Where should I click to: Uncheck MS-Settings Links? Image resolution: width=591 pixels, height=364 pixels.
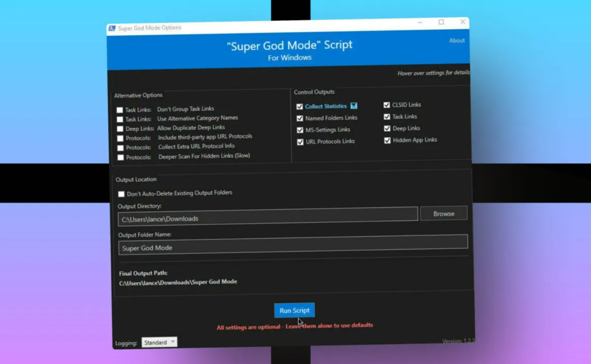tap(300, 129)
